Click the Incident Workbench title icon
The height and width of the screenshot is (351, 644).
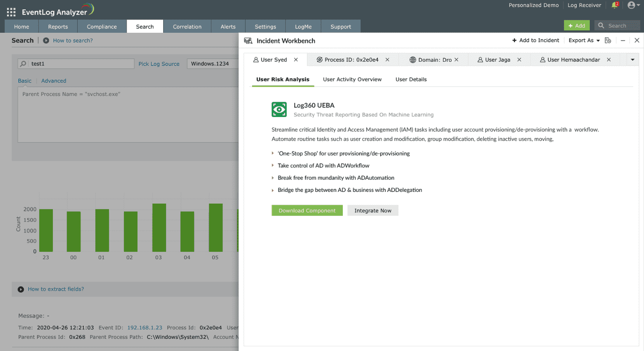(x=248, y=41)
